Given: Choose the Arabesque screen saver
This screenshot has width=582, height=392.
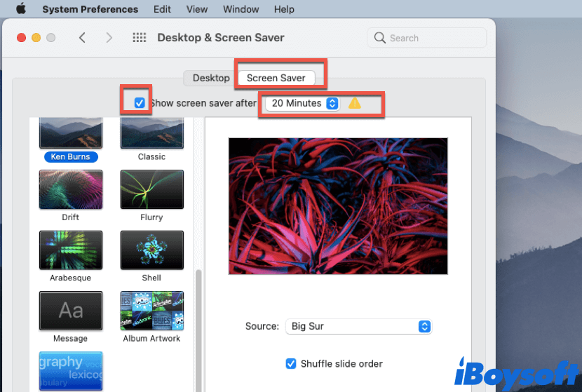Looking at the screenshot, I should pos(70,250).
